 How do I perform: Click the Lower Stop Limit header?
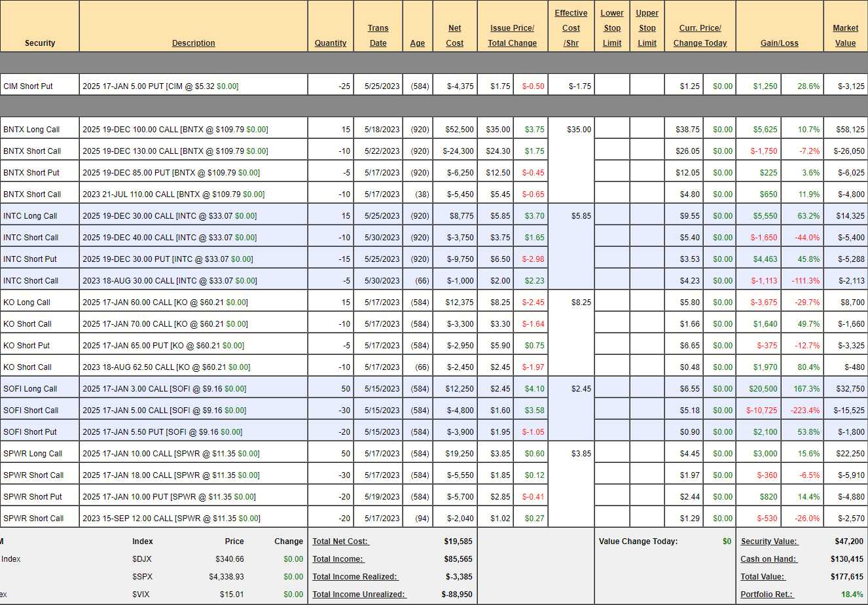click(612, 28)
